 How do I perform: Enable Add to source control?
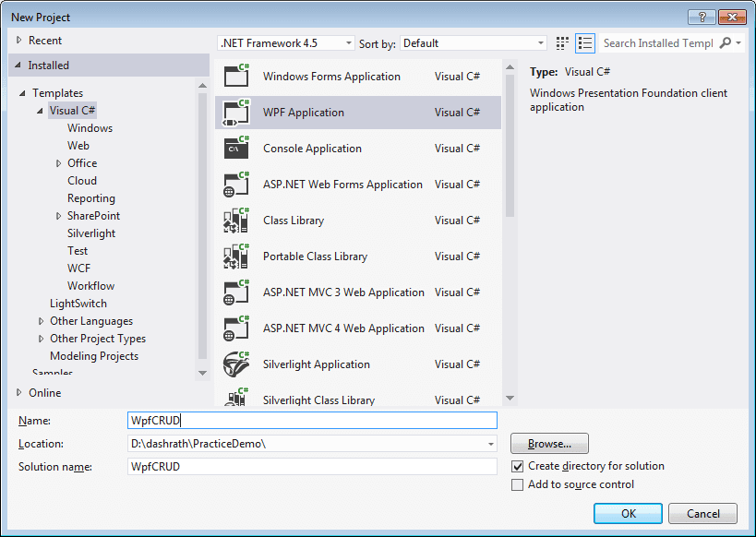pos(519,483)
